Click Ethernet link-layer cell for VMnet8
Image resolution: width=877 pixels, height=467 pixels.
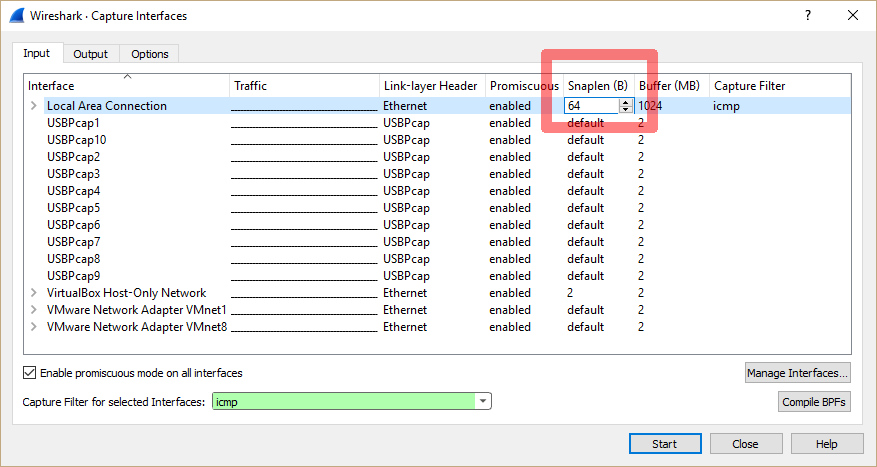pyautogui.click(x=405, y=327)
